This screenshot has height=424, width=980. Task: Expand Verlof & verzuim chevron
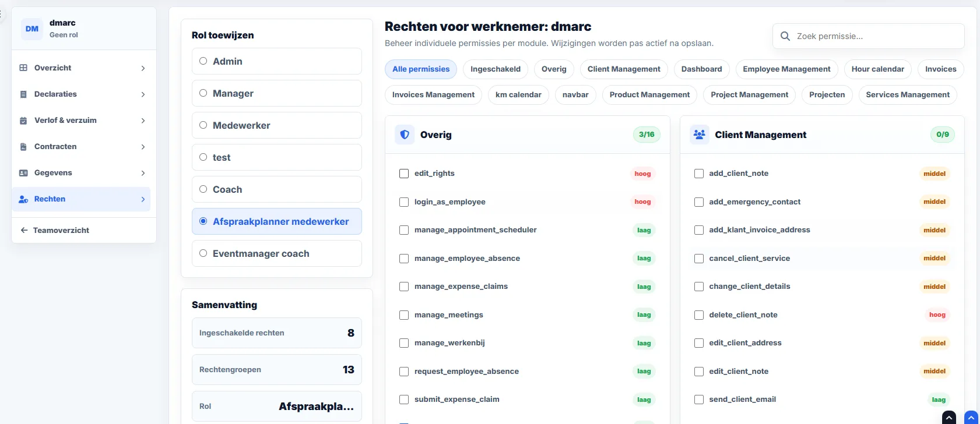143,121
